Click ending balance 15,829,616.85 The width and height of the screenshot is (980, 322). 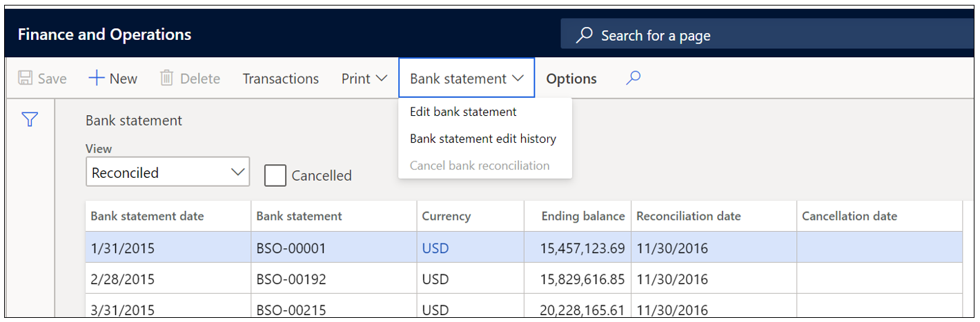coord(578,279)
